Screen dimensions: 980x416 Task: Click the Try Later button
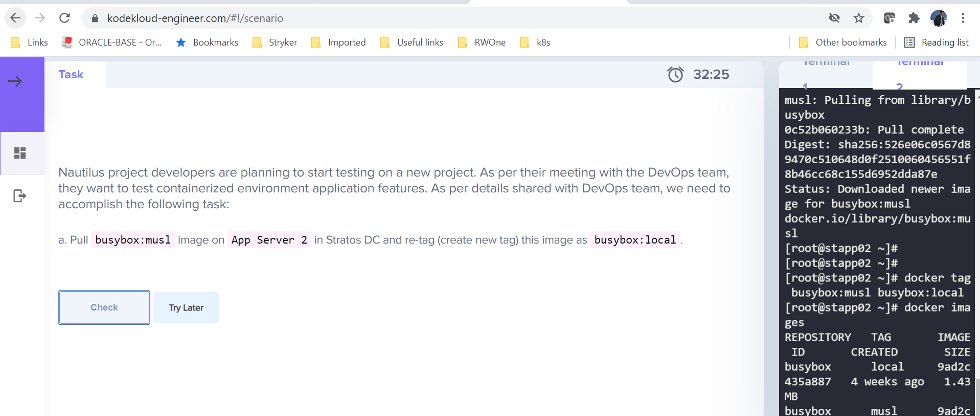(x=186, y=308)
